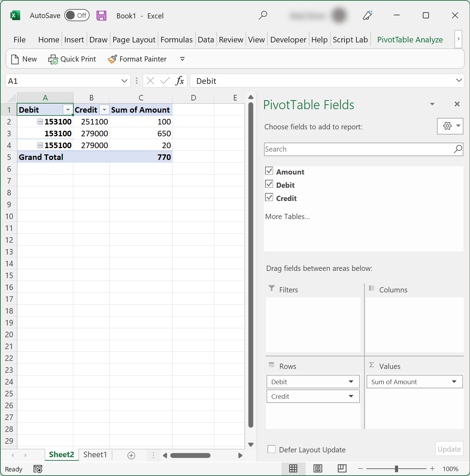Click the macro recording icon in status bar

pos(38,469)
